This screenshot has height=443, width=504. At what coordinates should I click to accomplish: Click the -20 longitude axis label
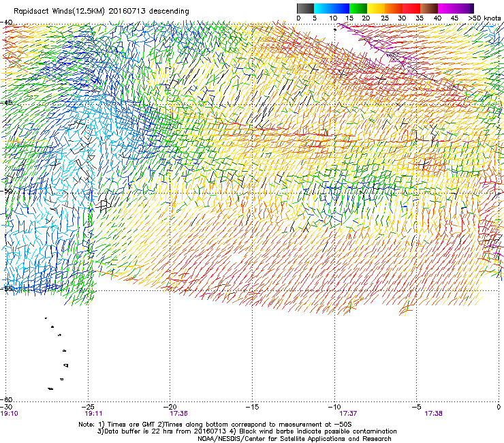170,408
